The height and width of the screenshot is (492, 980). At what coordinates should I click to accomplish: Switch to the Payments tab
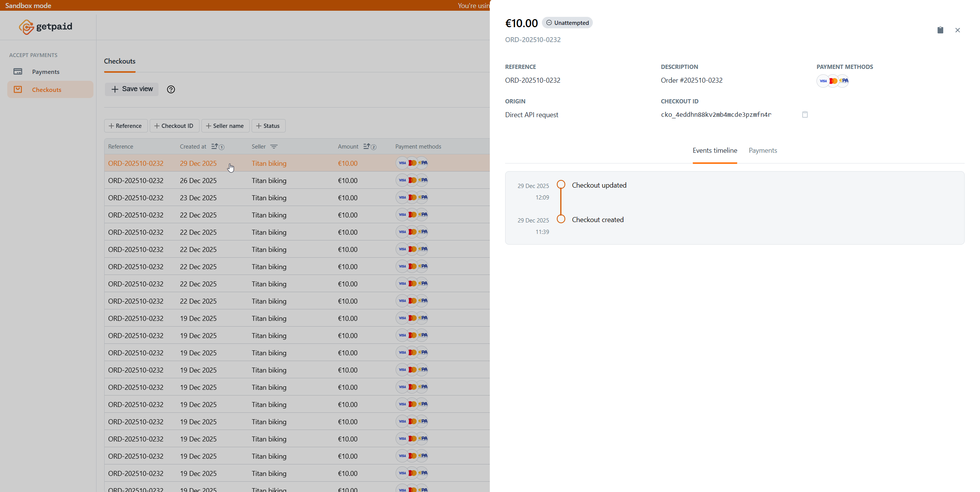click(x=762, y=150)
